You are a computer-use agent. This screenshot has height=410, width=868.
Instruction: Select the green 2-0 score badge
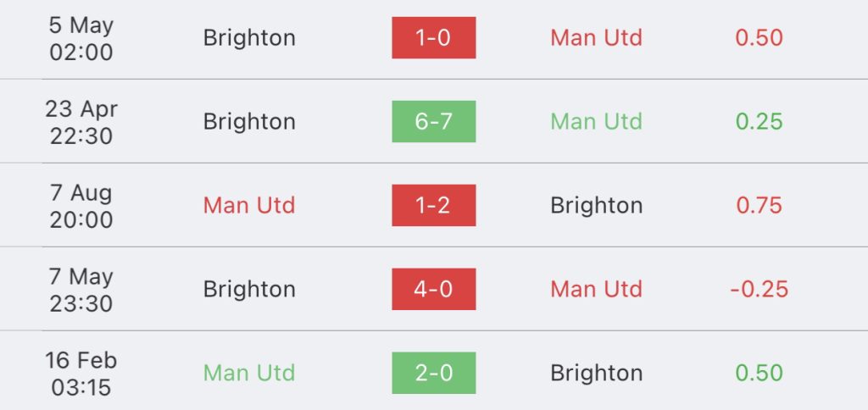point(433,373)
